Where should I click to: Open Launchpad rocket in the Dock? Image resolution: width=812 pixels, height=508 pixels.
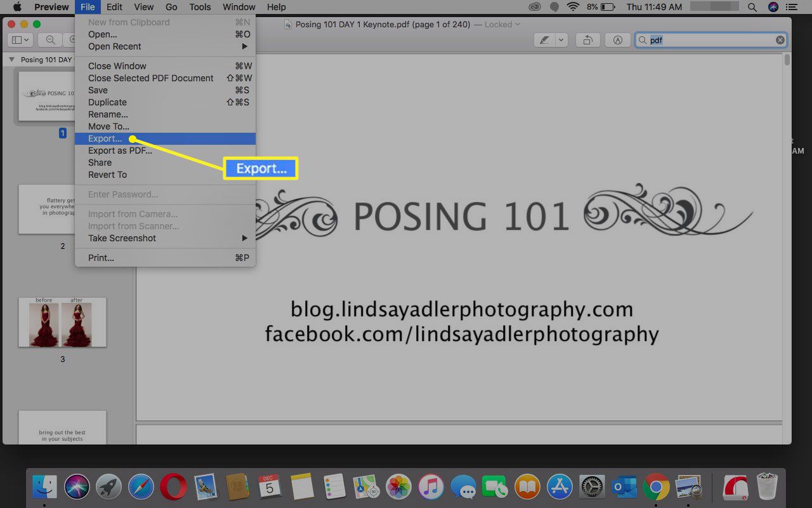coord(109,488)
